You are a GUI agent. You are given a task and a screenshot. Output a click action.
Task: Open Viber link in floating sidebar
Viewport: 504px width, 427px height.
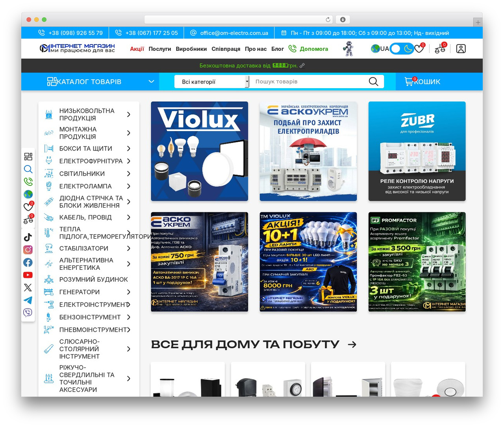click(x=28, y=313)
